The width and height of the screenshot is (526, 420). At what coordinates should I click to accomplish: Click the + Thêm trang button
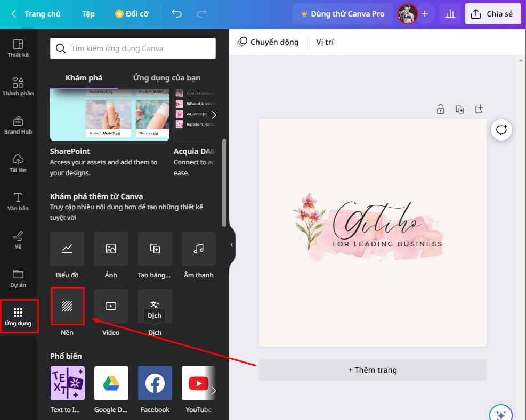372,369
